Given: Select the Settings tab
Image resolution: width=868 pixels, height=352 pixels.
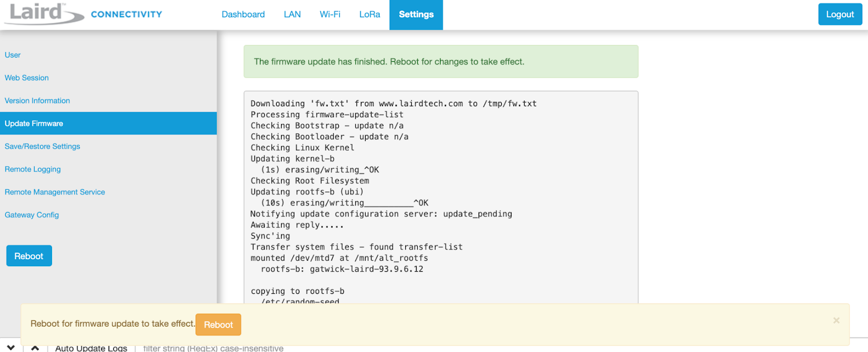Looking at the screenshot, I should coord(416,15).
